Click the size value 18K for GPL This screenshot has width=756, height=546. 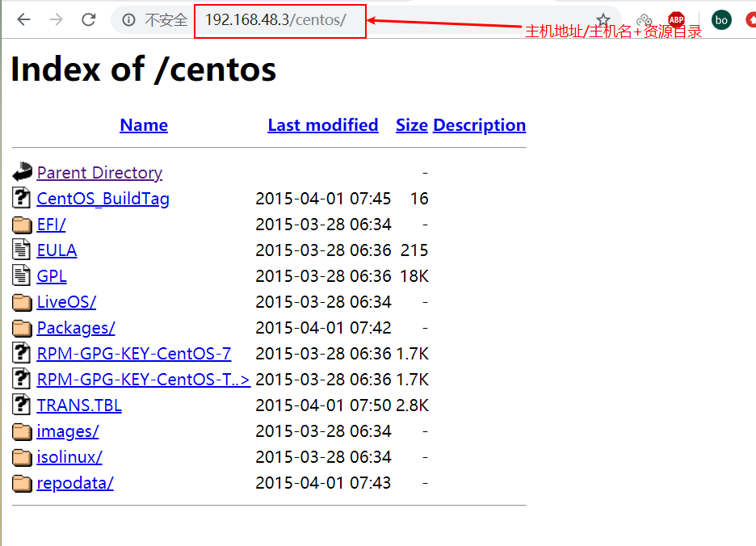coord(414,276)
